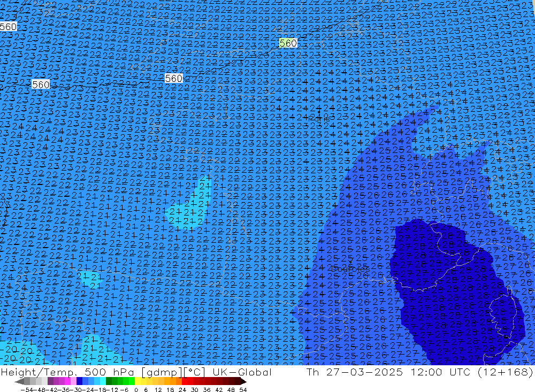Image resolution: width=535 pixels, height=392 pixels.
Task: Pick the dark green swatch above -12
Action: tap(109, 381)
